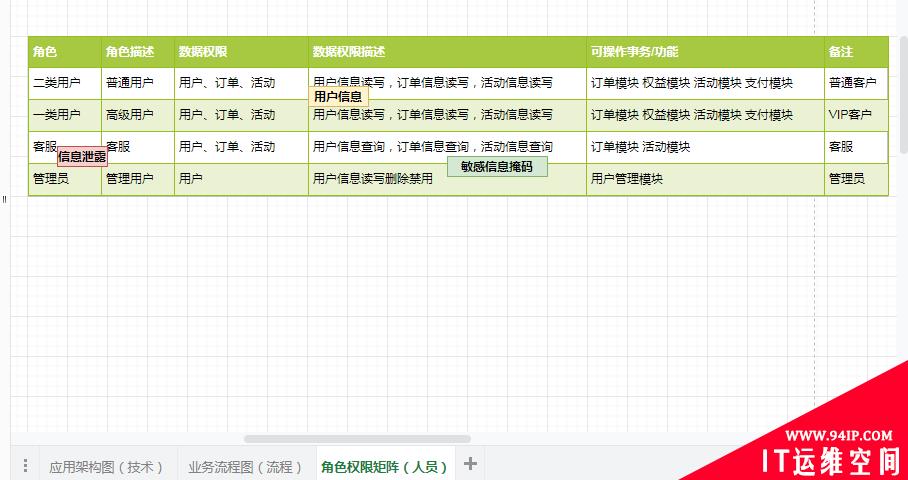Click the vertical scrollbar thumb
The width and height of the screenshot is (908, 480).
(x=905, y=94)
